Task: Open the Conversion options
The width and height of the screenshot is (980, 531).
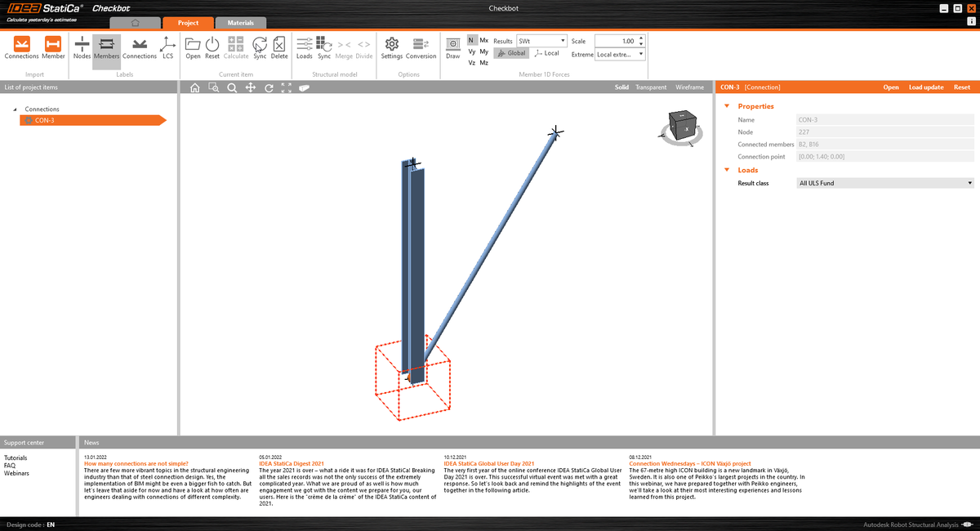Action: pyautogui.click(x=421, y=47)
